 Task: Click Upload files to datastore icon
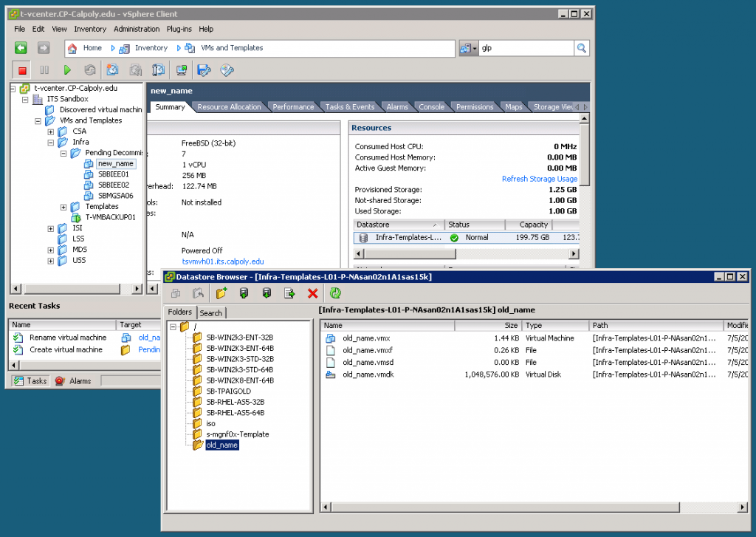click(x=244, y=293)
